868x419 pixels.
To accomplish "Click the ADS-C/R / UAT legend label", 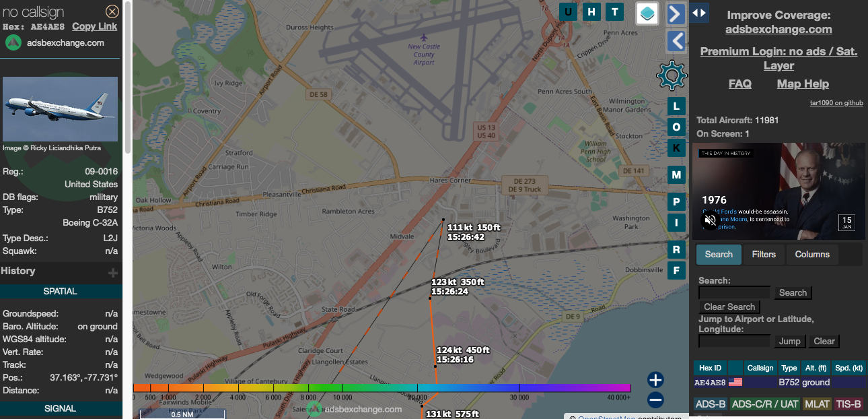I will (x=766, y=404).
